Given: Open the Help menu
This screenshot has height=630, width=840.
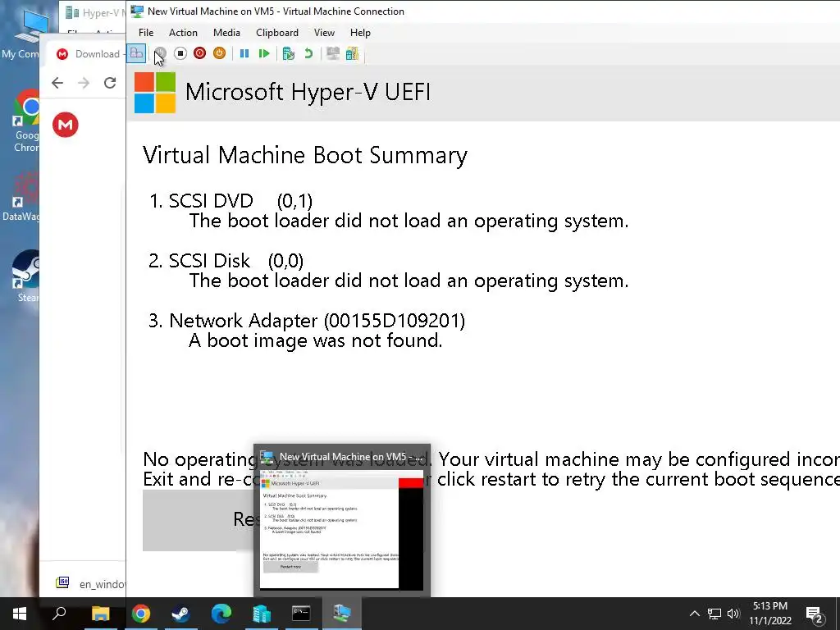Looking at the screenshot, I should (x=360, y=33).
